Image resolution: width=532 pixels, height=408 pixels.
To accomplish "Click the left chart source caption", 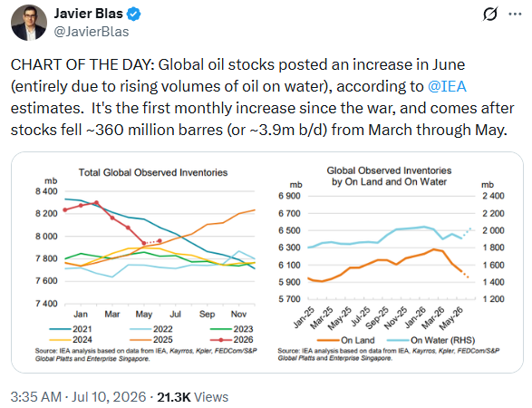I will [146, 355].
